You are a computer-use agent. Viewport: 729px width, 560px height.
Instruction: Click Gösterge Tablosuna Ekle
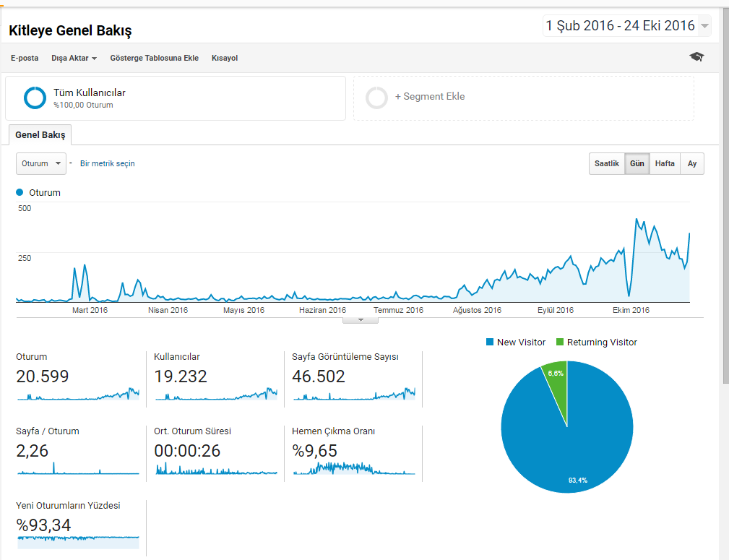155,58
